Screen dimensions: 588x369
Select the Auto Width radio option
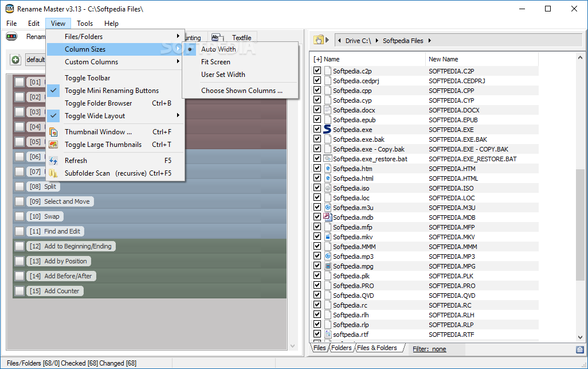click(218, 49)
